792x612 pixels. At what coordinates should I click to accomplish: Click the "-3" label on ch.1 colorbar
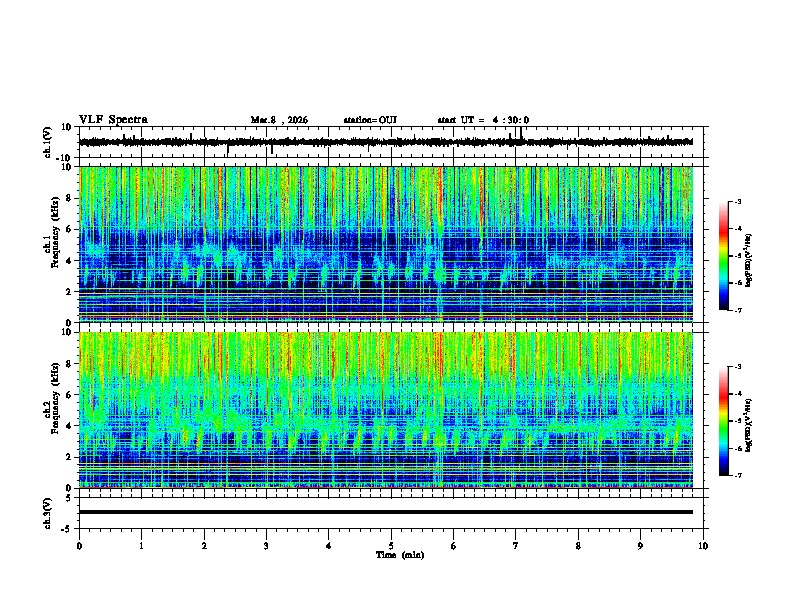(738, 201)
